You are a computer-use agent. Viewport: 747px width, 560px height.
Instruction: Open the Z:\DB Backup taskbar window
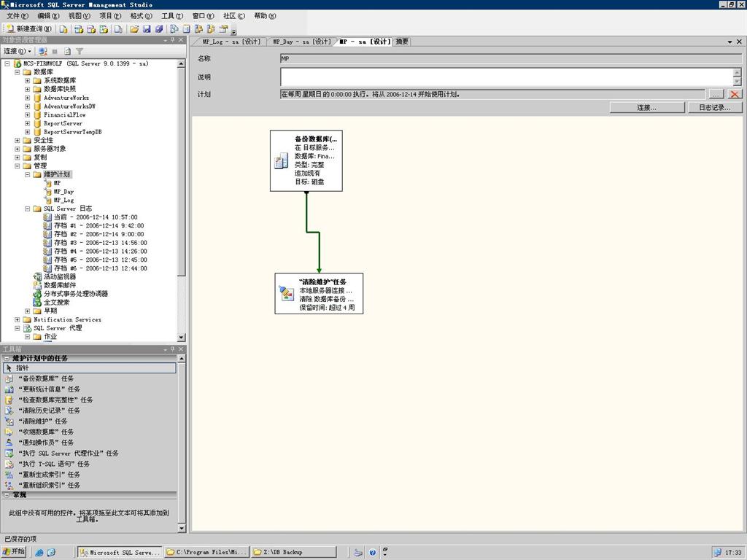[293, 552]
